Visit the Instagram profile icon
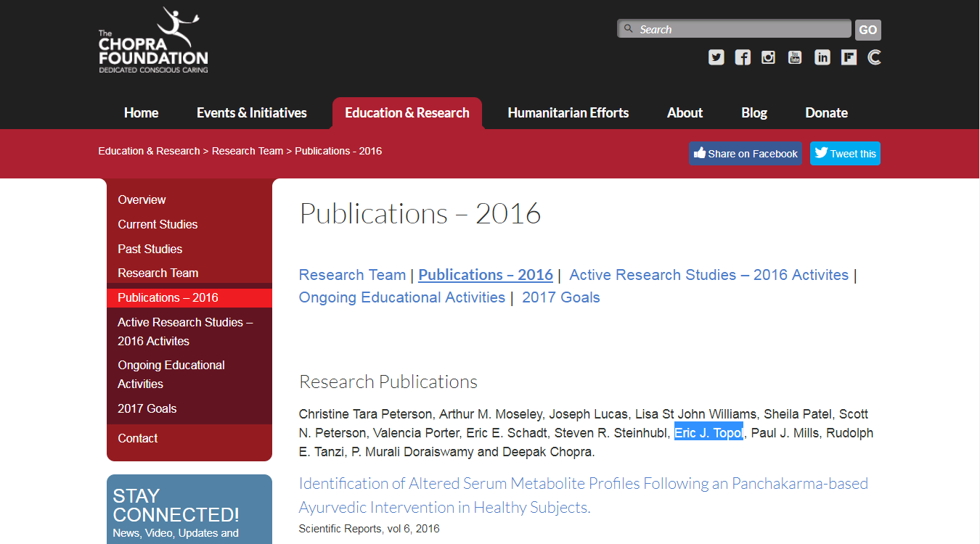Viewport: 980px width, 544px height. click(769, 57)
